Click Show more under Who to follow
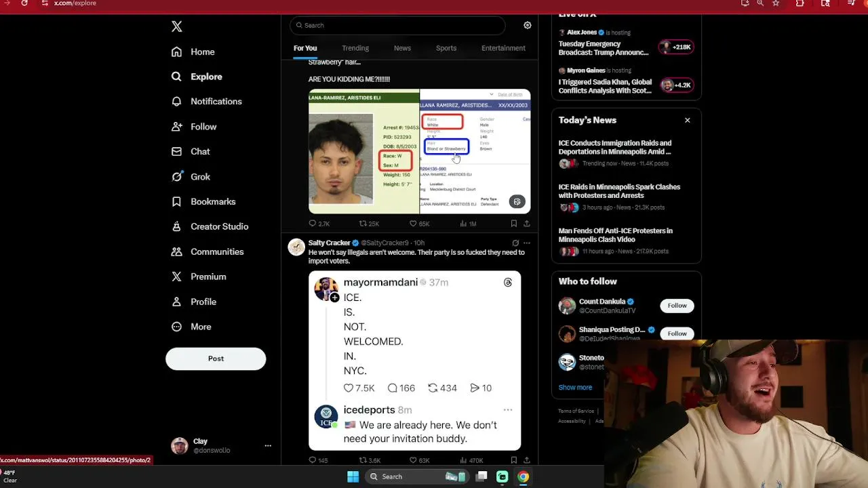Image resolution: width=868 pixels, height=488 pixels. 575,387
